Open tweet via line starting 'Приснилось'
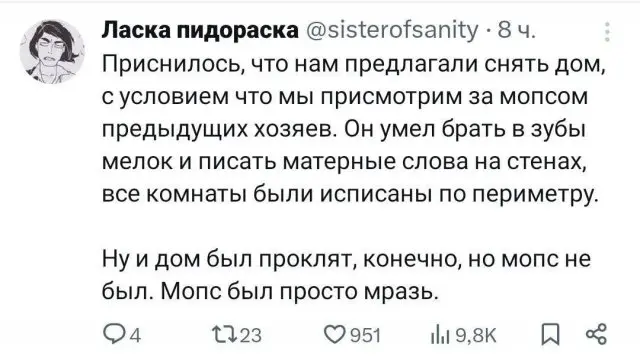 tap(353, 65)
